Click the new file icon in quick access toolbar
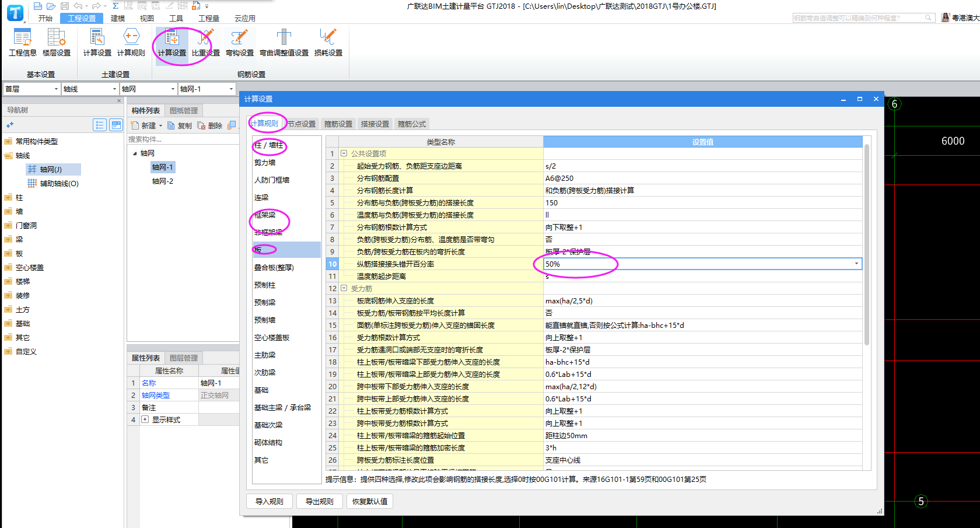This screenshot has height=528, width=980. pyautogui.click(x=38, y=6)
